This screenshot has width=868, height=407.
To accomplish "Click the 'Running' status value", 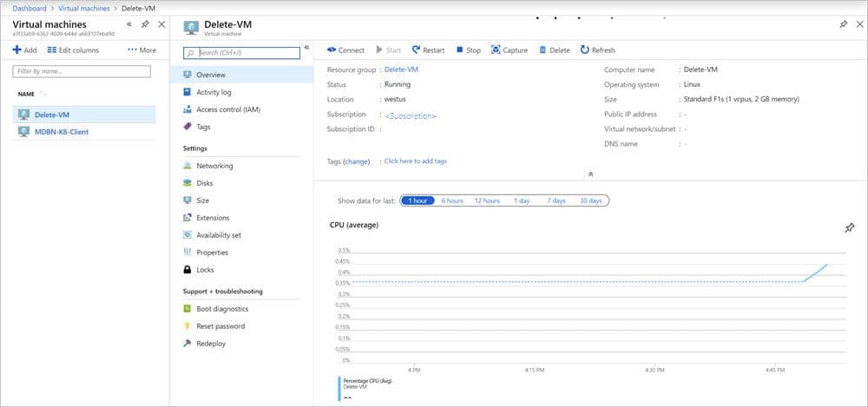I will pyautogui.click(x=398, y=85).
